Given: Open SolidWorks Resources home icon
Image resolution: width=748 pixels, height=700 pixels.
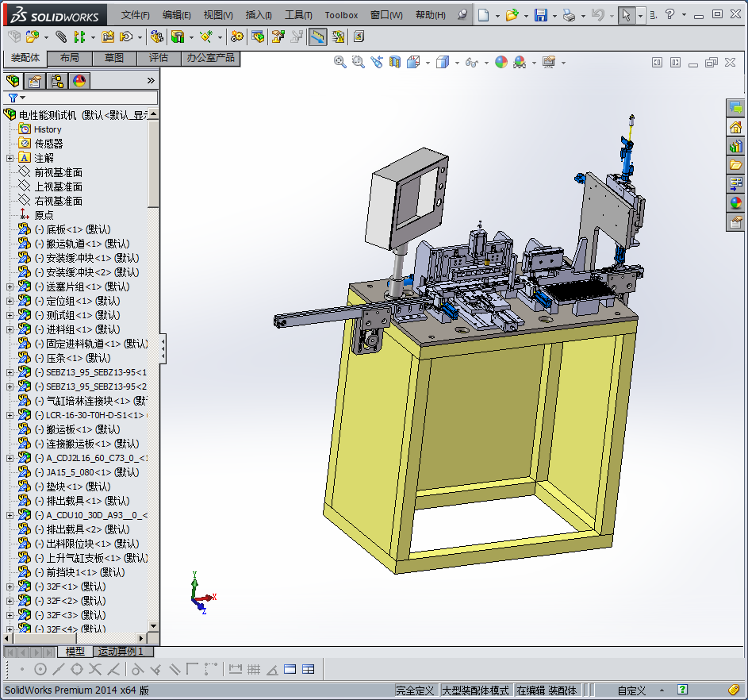Looking at the screenshot, I should [735, 127].
